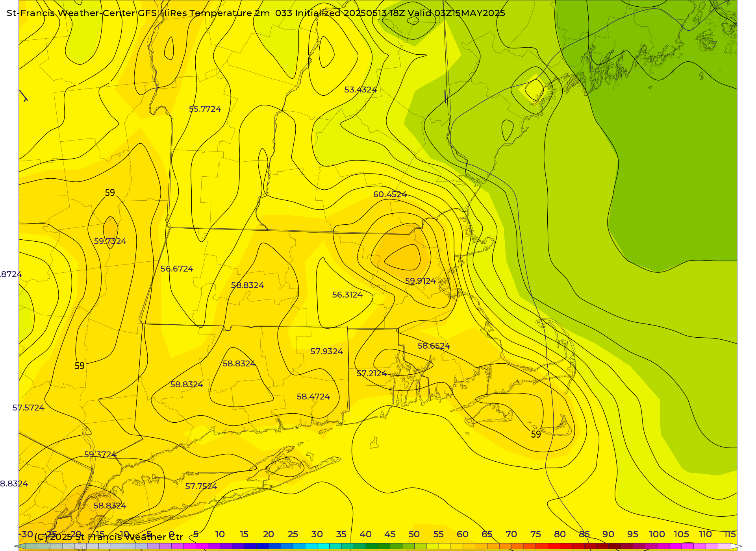The height and width of the screenshot is (551, 756).
Task: Click the 58.6524 temperature label
Action: tap(434, 346)
